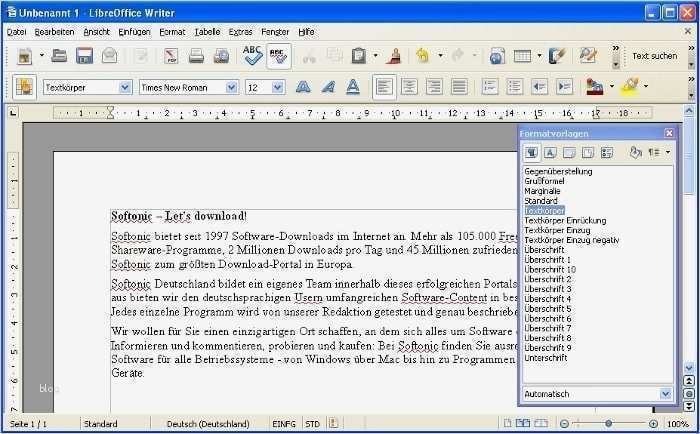700x434 pixels.
Task: Toggle centered text alignment
Action: point(409,87)
